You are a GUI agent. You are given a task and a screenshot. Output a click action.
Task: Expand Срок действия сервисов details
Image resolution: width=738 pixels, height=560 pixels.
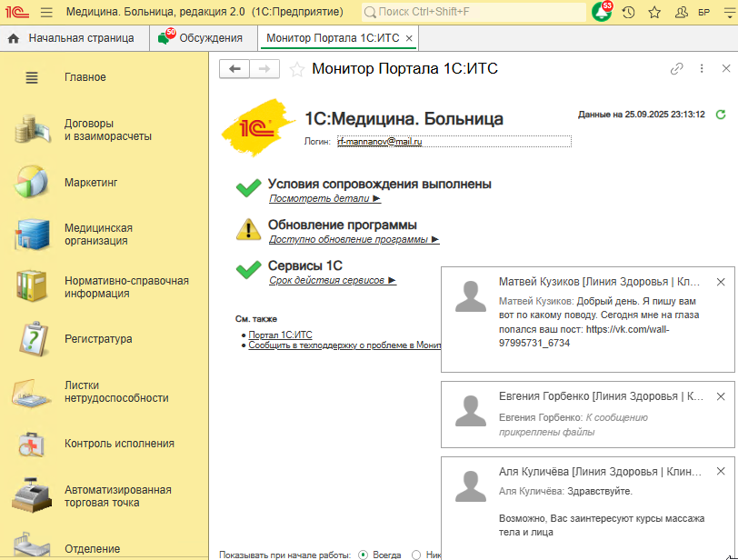click(x=332, y=280)
